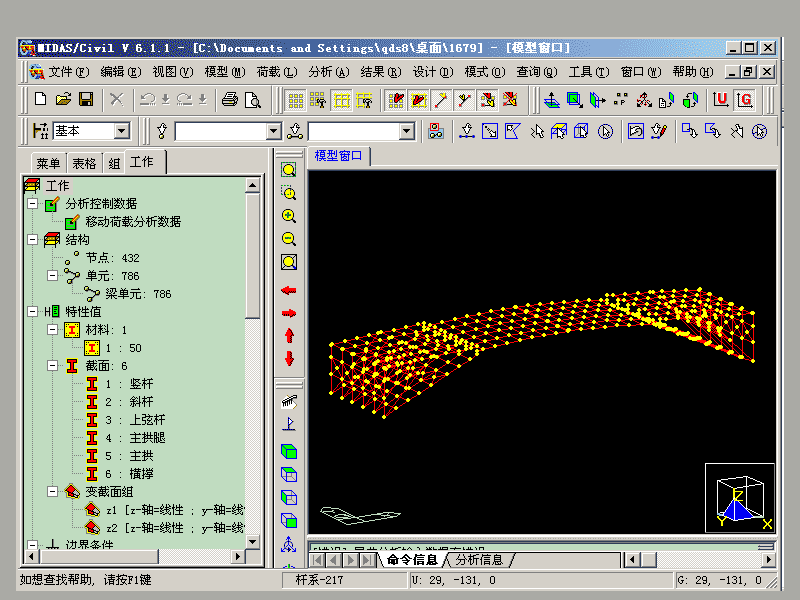This screenshot has width=800, height=600.
Task: Toggle the U display button
Action: point(720,99)
